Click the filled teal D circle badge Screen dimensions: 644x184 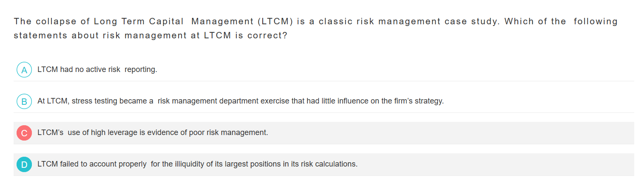tap(24, 164)
